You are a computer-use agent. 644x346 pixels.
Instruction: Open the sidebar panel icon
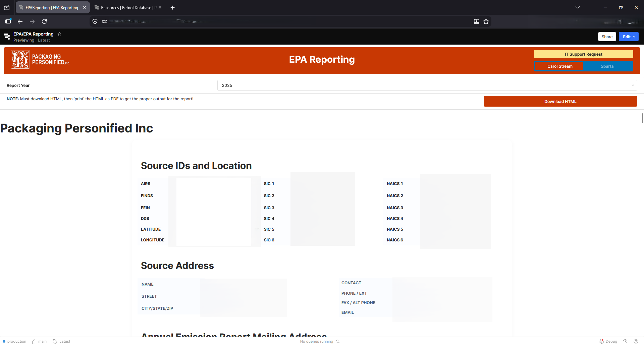coord(8,21)
